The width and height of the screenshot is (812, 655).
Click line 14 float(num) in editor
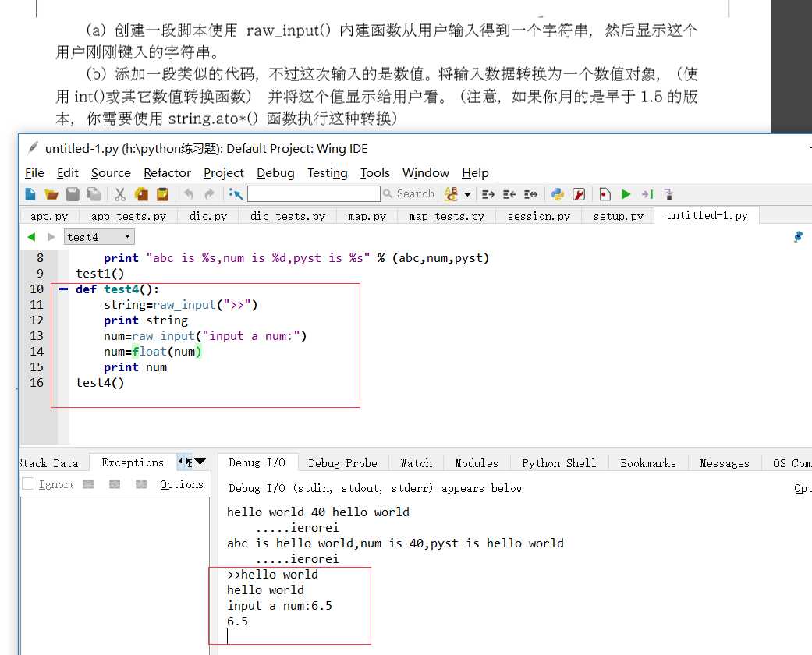(167, 352)
